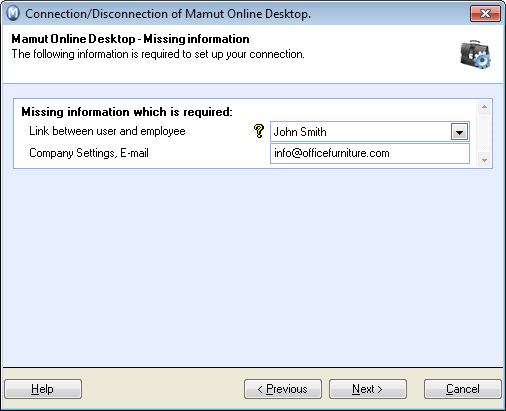Click the 'Company Settings, E-mail' label
Screen dimensions: 506x411
coord(89,153)
